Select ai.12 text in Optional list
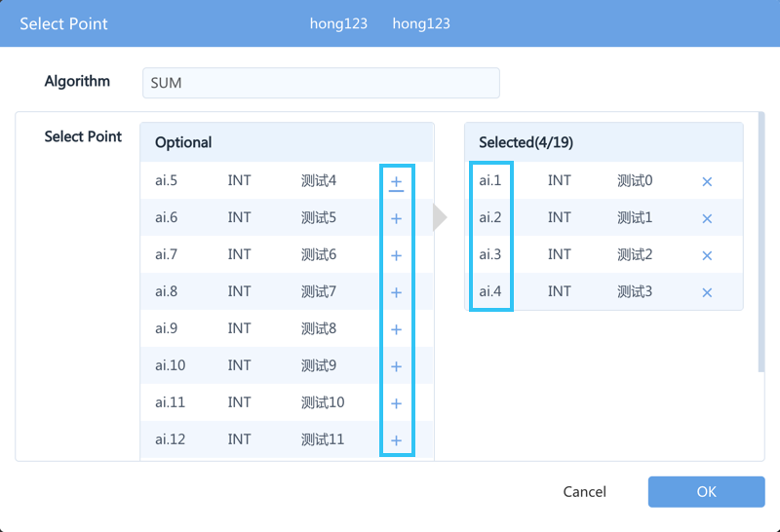780x532 pixels. (170, 439)
